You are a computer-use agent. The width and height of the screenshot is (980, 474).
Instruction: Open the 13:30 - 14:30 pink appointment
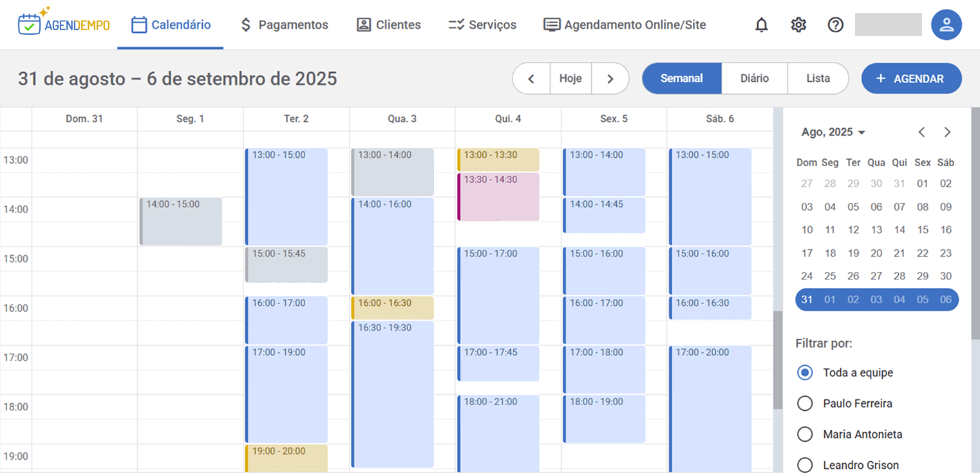499,196
